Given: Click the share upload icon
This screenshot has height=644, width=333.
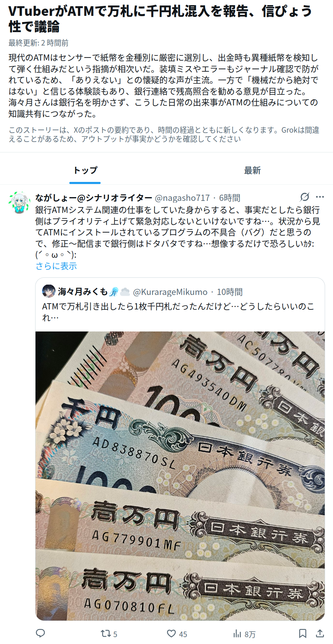Looking at the screenshot, I should pyautogui.click(x=320, y=633).
